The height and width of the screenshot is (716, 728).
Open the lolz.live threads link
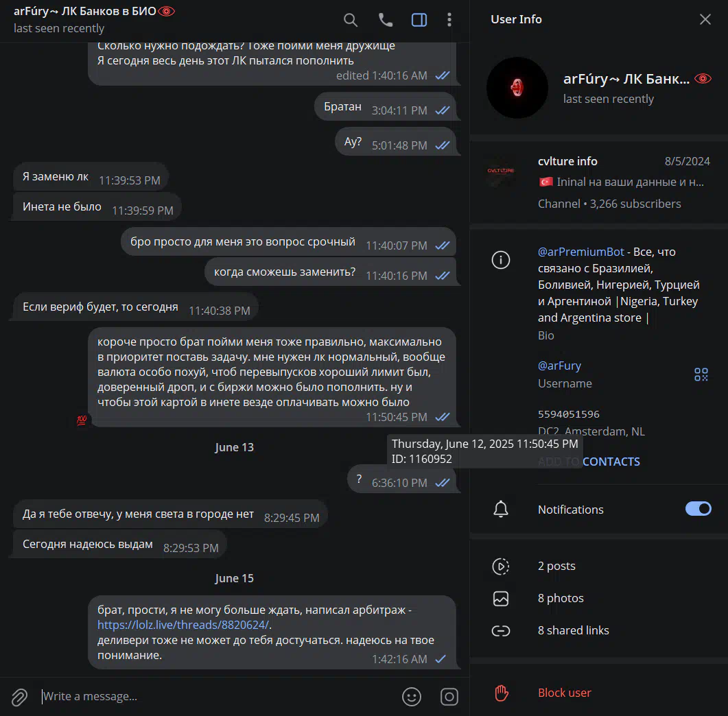[x=183, y=625]
